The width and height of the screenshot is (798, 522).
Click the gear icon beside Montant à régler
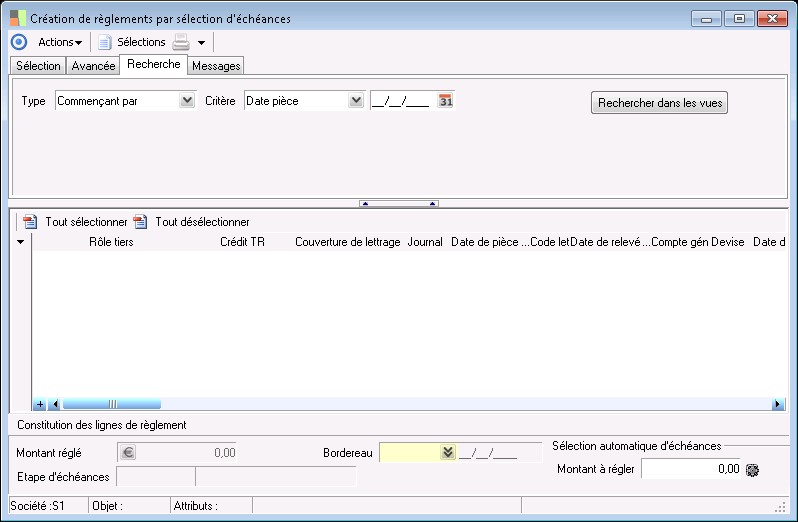752,470
